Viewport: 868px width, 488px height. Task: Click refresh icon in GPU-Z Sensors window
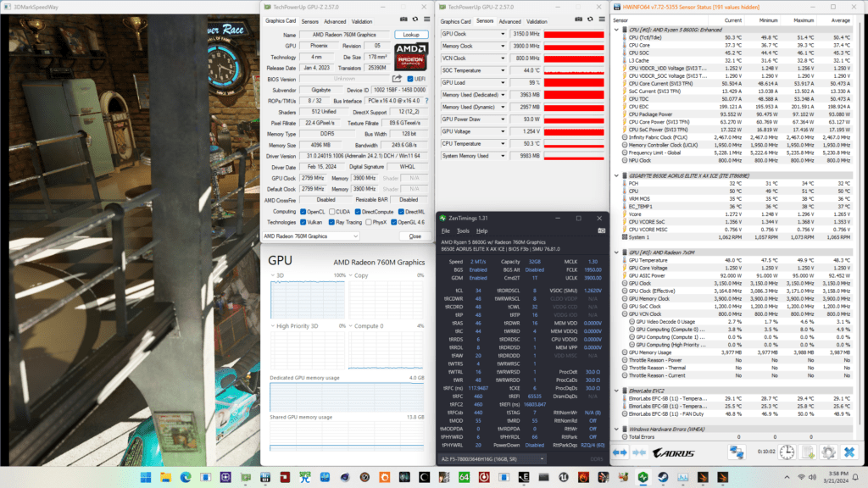[590, 19]
